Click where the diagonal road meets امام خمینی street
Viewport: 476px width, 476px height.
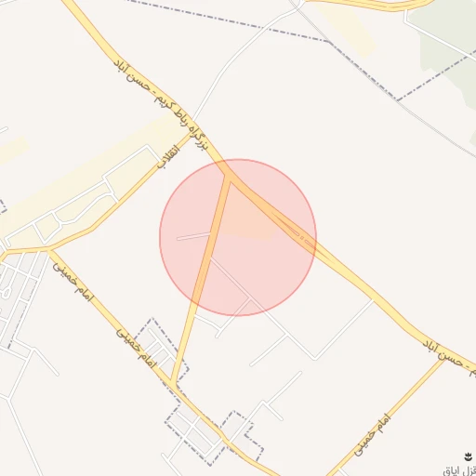point(172,384)
